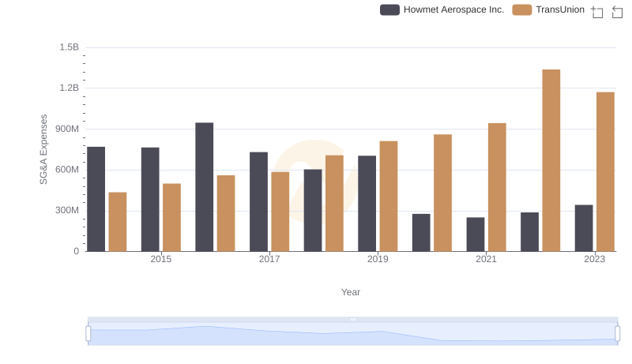This screenshot has height=364, width=632.
Task: Click the 900M y-axis label
Action: point(67,129)
